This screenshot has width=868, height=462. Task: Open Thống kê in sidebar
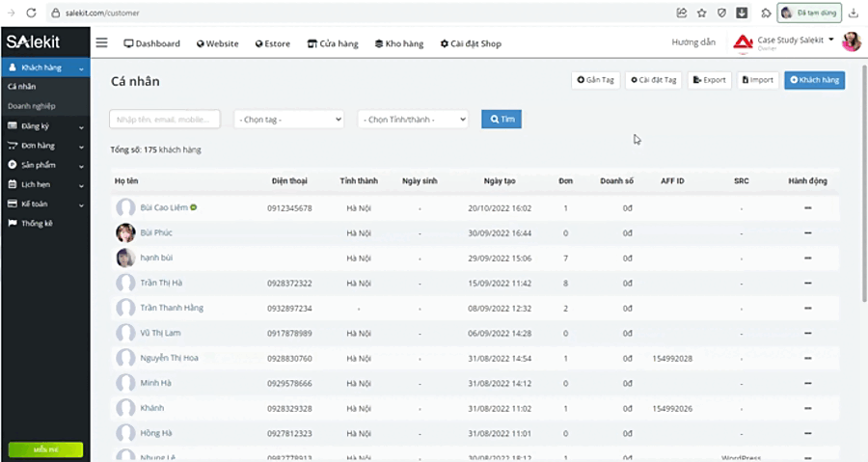37,223
